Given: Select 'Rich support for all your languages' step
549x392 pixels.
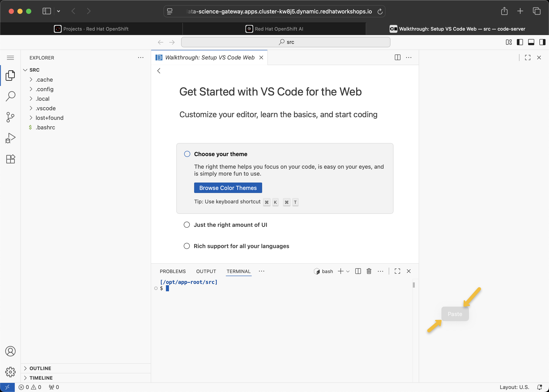Looking at the screenshot, I should [x=241, y=246].
